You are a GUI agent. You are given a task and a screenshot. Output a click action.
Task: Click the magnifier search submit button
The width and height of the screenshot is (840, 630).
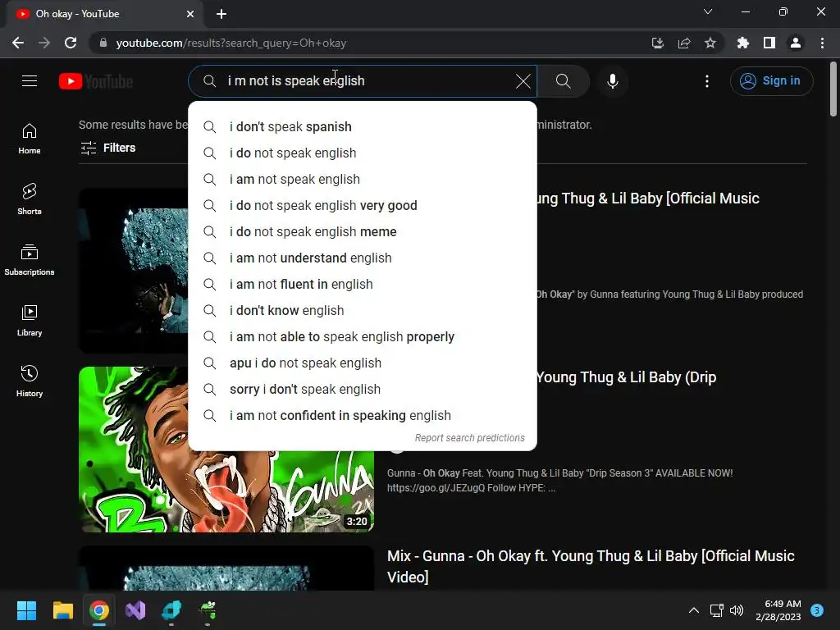click(563, 81)
